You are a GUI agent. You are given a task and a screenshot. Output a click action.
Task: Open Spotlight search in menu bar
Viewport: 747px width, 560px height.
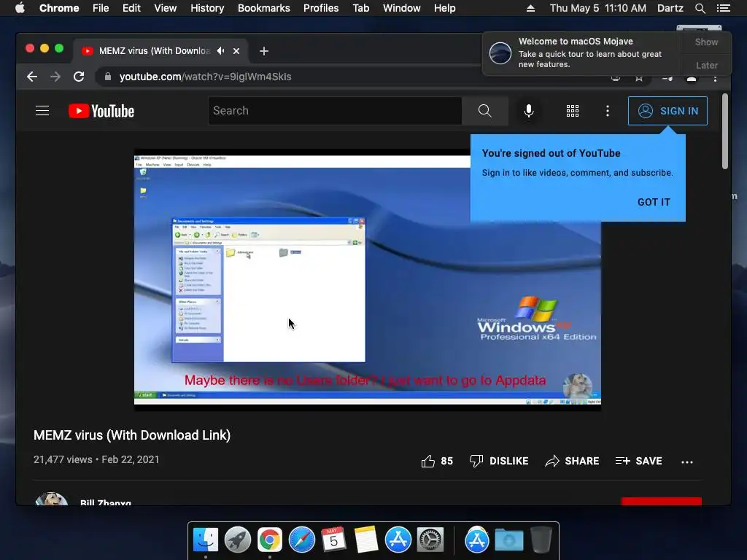[700, 8]
